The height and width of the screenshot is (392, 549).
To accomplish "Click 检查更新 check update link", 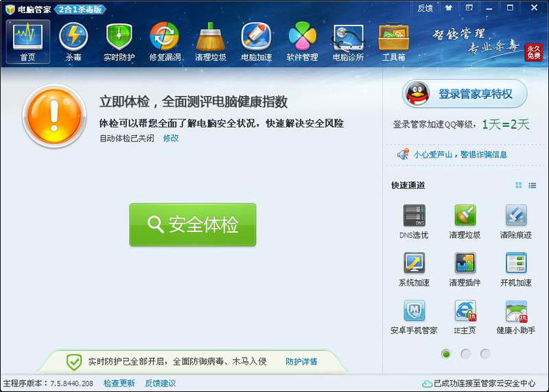I will (x=119, y=383).
